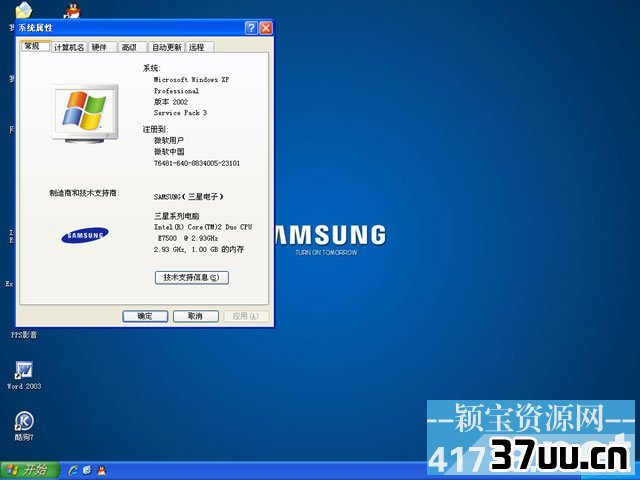
Task: Open QQ penguin icon in quick launch
Action: click(101, 471)
